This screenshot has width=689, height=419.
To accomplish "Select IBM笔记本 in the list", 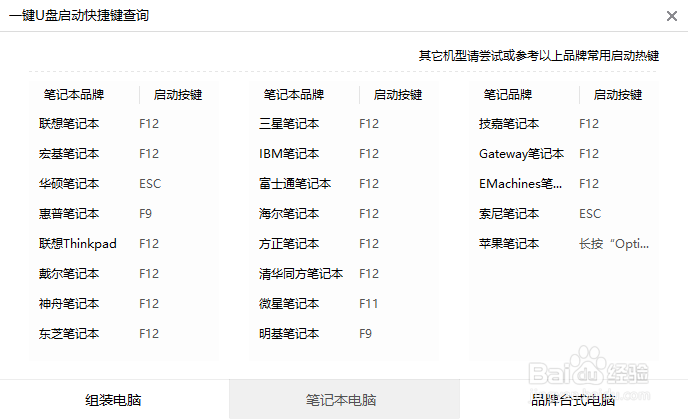I will pos(289,154).
